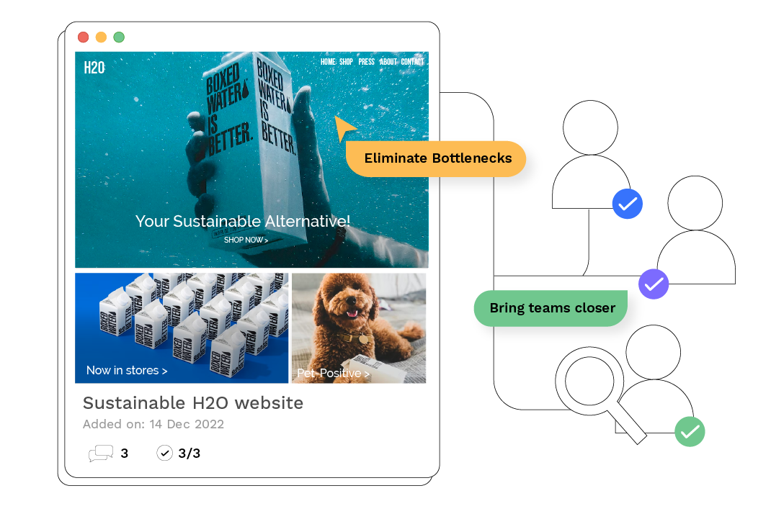This screenshot has height=532, width=771.
Task: Click the H2O site logo
Action: tap(94, 68)
